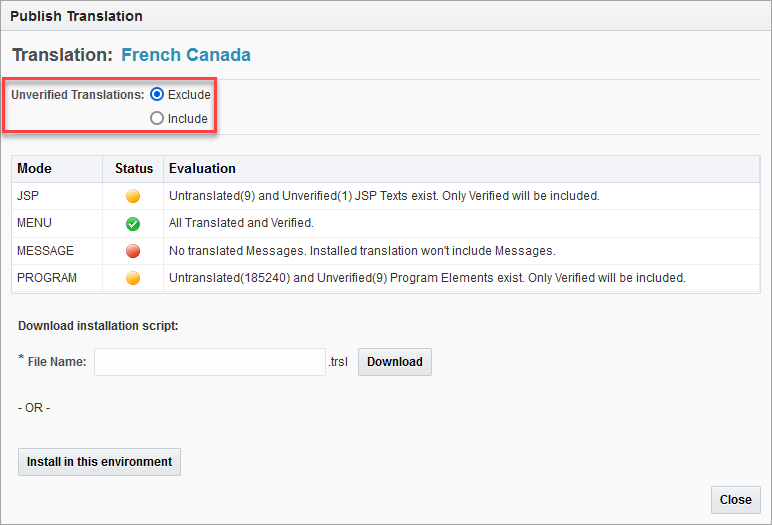Click the green checkmark status for MENU
The image size is (772, 525).
pyautogui.click(x=133, y=224)
